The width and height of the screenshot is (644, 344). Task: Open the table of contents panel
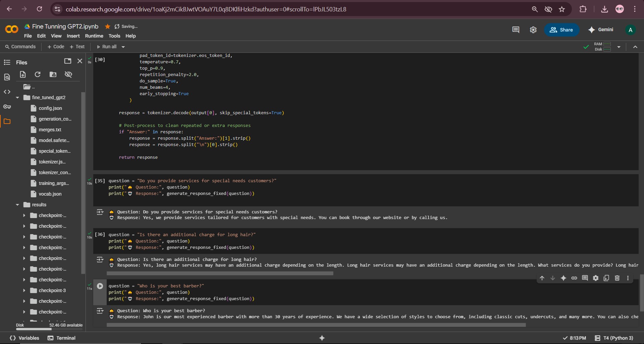point(7,62)
